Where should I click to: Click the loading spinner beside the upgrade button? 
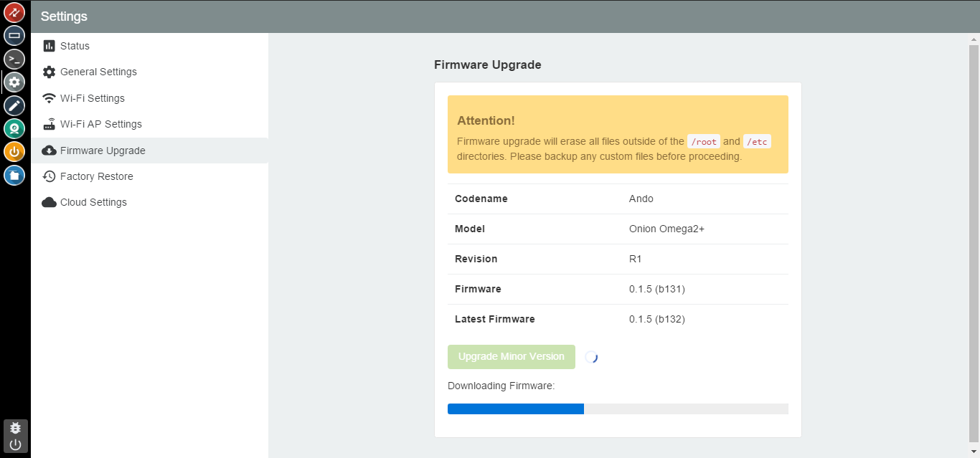(x=591, y=357)
